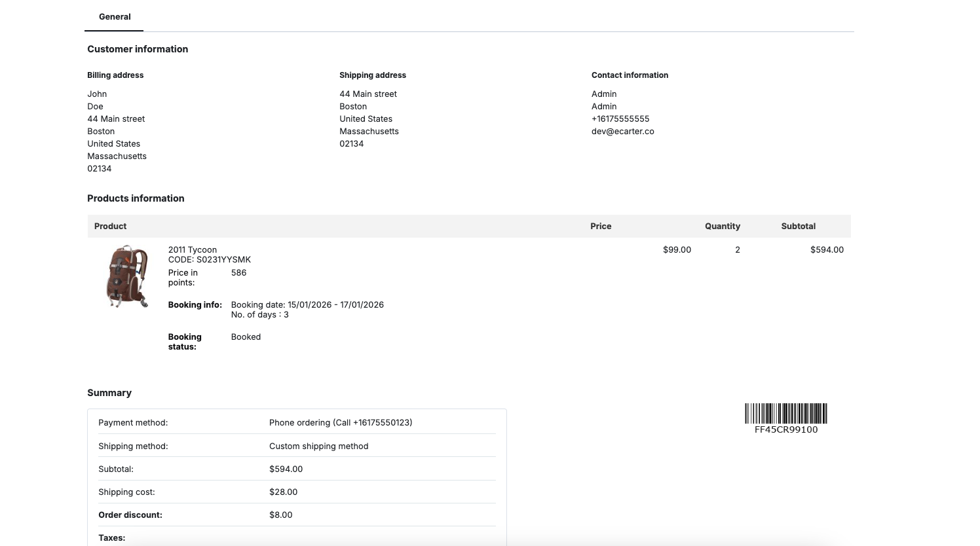Click the $8.00 order discount value
980x546 pixels.
(x=280, y=515)
